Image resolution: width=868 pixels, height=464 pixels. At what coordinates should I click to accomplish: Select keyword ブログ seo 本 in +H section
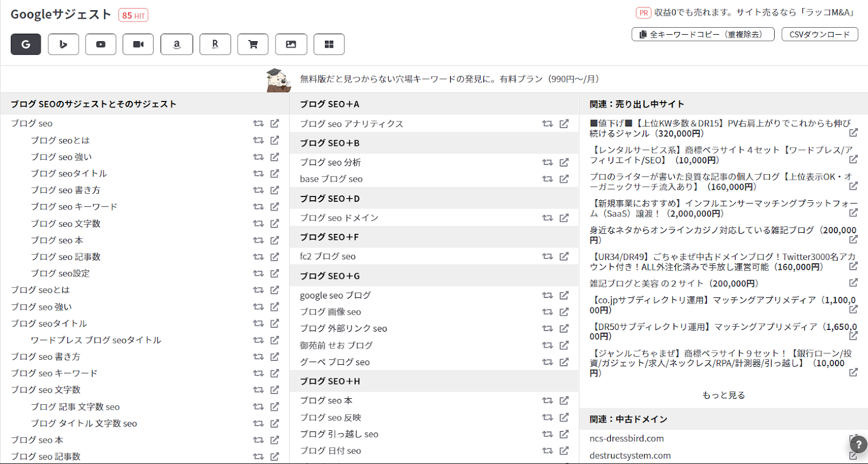pyautogui.click(x=326, y=401)
